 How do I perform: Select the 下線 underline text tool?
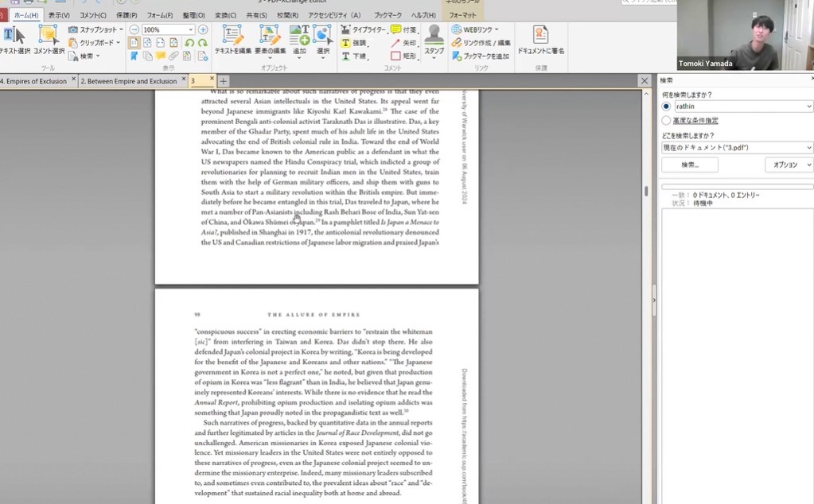pos(354,56)
